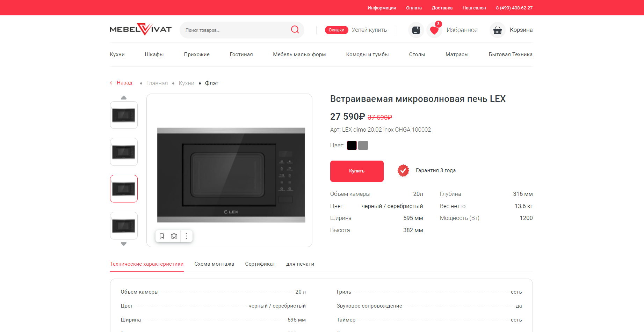Open the Кухни category menu
Screen dimensions: 644x332
[117, 54]
